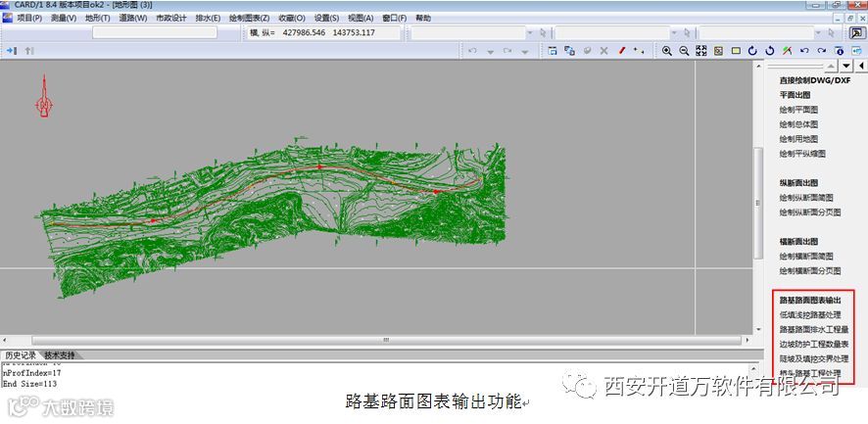868x424 pixels.
Task: Switch to the 技术支持 tab
Action: point(59,354)
